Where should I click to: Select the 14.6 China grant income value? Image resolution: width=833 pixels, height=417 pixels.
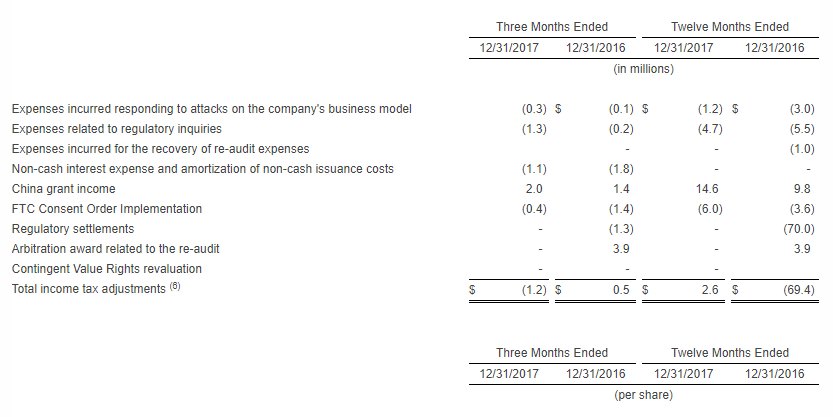pyautogui.click(x=707, y=189)
